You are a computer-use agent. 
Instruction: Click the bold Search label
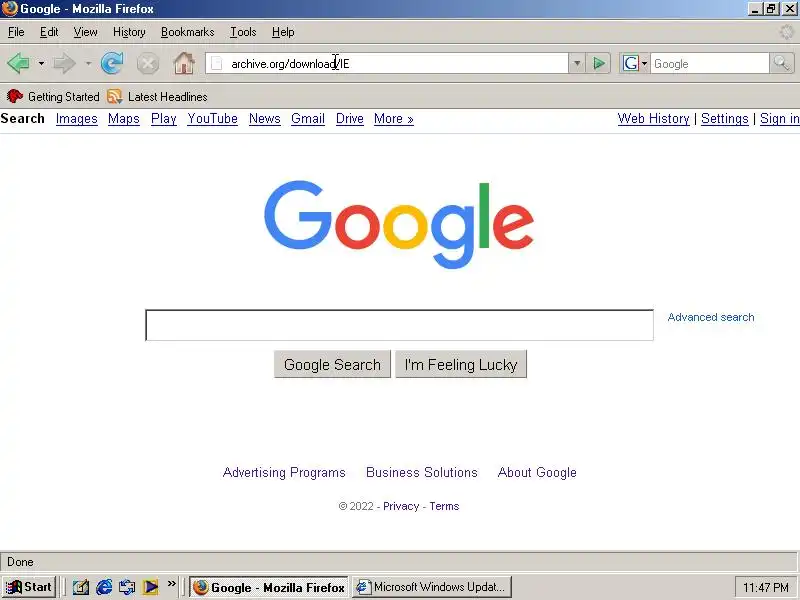(22, 118)
